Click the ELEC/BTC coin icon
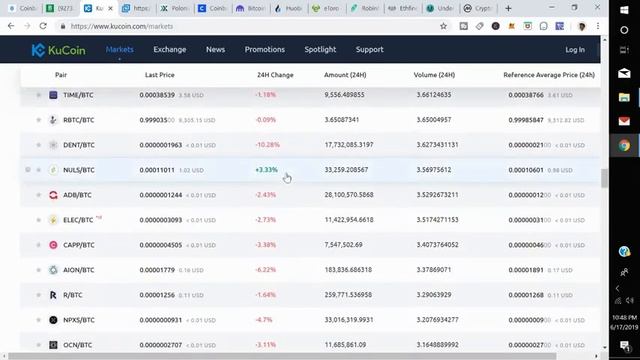The height and width of the screenshot is (360, 640). tap(53, 220)
